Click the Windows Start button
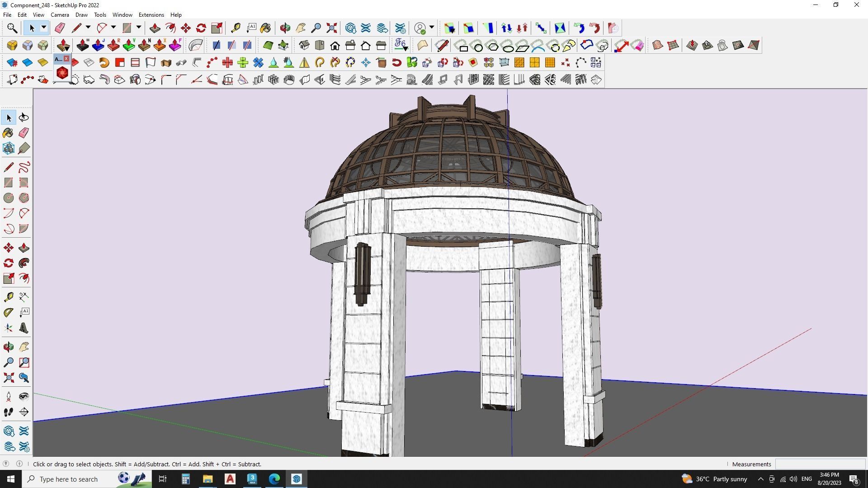868x488 pixels. [11, 479]
